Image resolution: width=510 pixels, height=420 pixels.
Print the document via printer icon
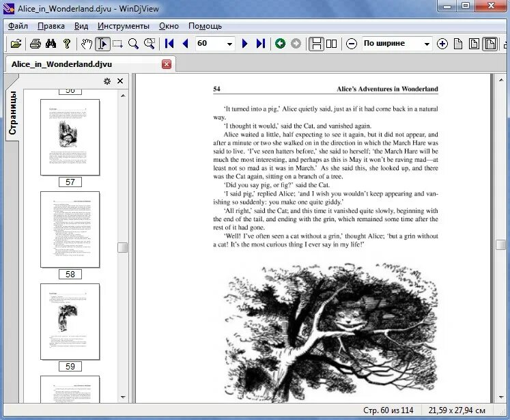pyautogui.click(x=35, y=44)
